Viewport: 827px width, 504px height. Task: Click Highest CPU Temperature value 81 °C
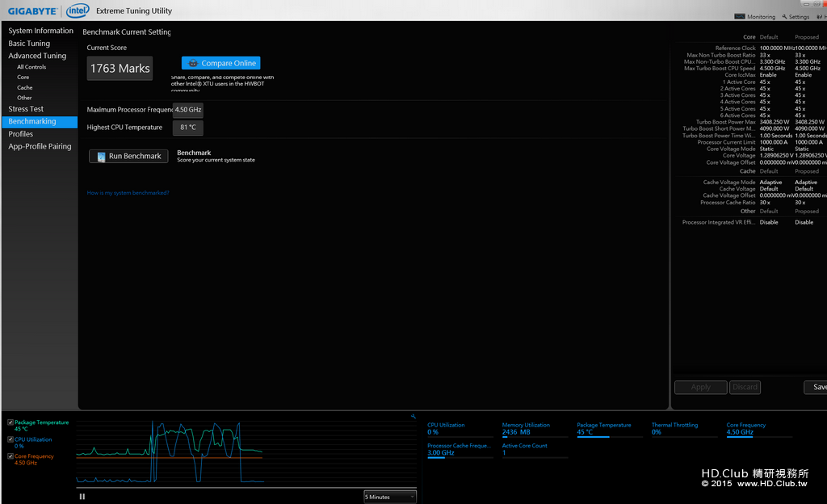click(x=187, y=127)
